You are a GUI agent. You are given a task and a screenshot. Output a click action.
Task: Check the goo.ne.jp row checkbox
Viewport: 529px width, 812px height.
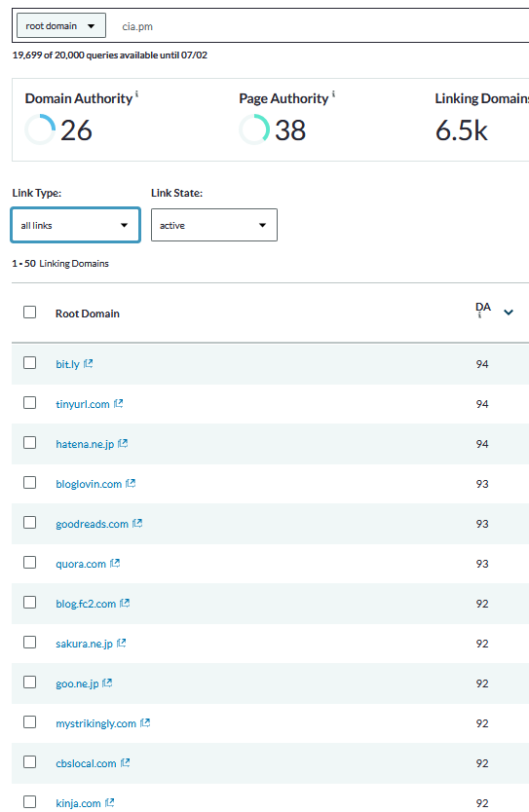point(29,682)
